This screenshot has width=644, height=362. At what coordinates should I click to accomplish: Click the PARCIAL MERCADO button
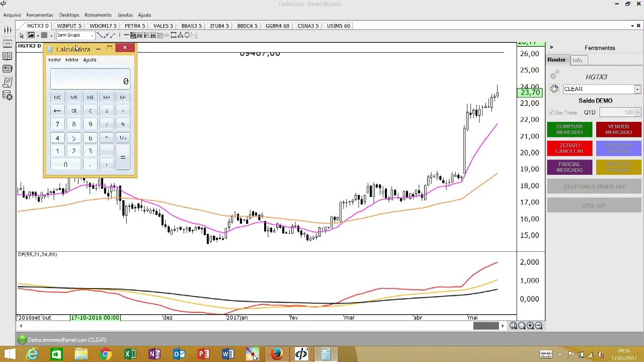pos(570,167)
